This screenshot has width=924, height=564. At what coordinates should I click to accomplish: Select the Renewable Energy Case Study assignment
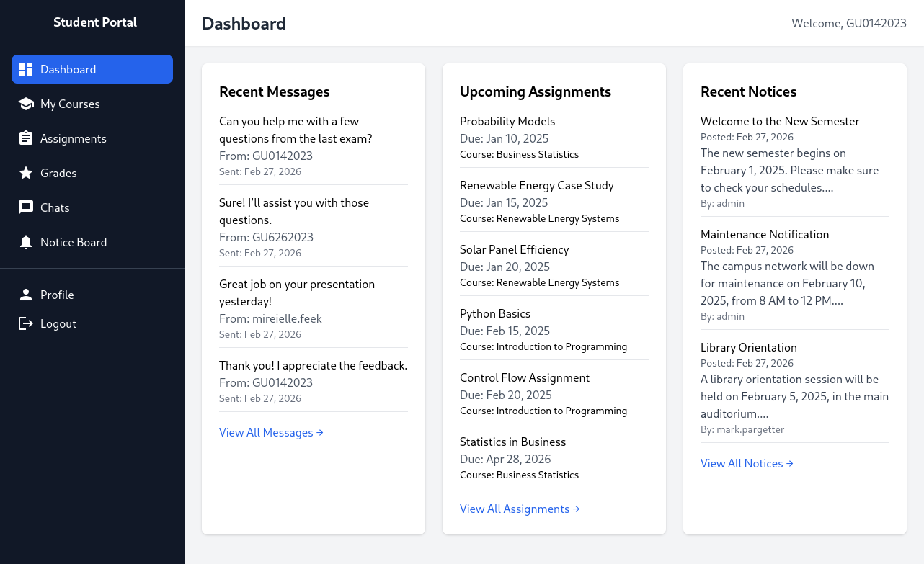536,185
